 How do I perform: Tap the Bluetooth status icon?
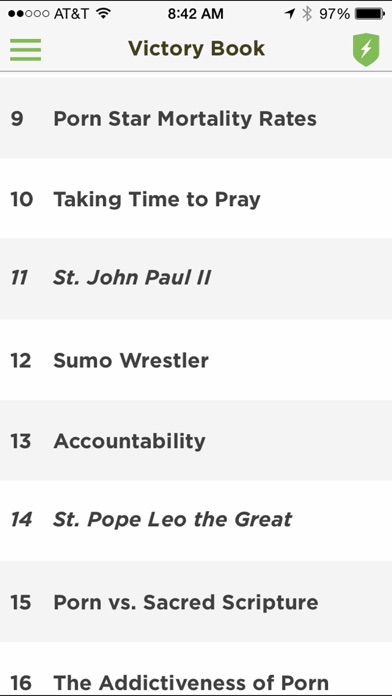307,14
